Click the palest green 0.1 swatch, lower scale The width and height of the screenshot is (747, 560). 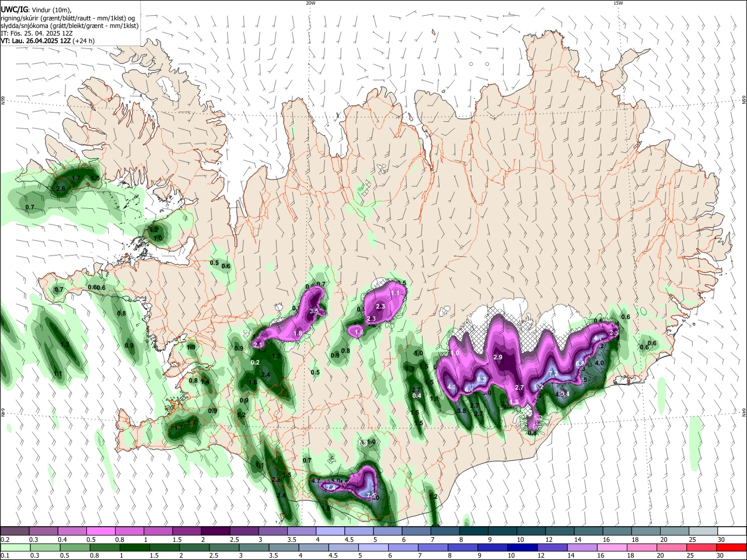point(15,547)
